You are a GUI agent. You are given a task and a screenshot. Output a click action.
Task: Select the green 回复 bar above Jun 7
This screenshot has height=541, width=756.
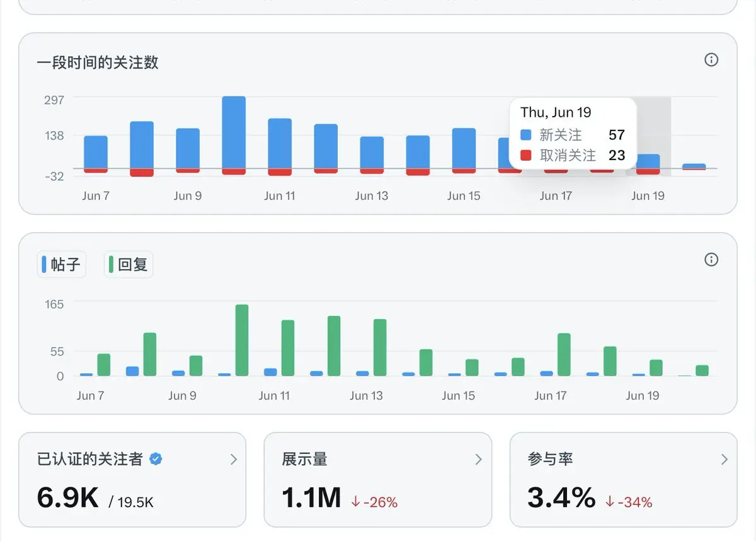coord(104,365)
